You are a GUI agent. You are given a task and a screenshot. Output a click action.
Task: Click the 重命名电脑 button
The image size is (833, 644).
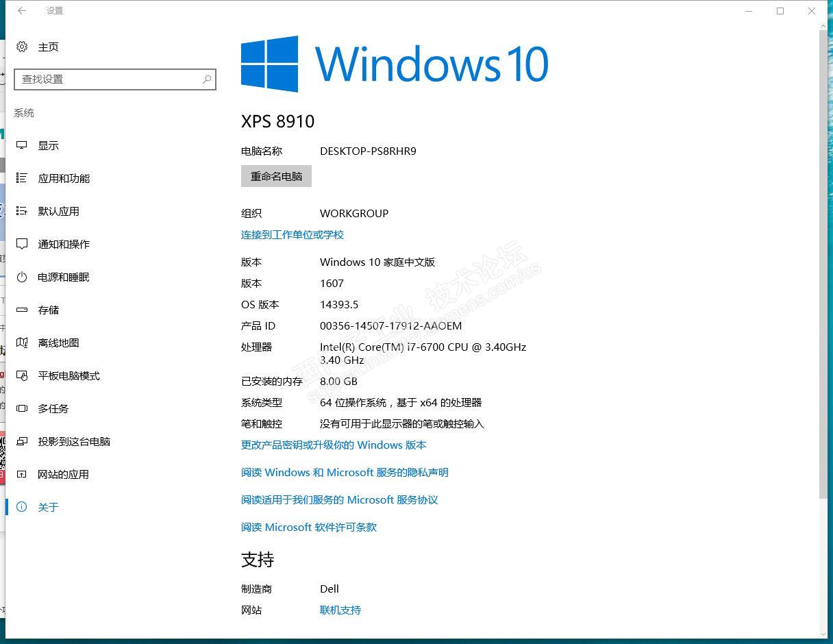pyautogui.click(x=276, y=176)
